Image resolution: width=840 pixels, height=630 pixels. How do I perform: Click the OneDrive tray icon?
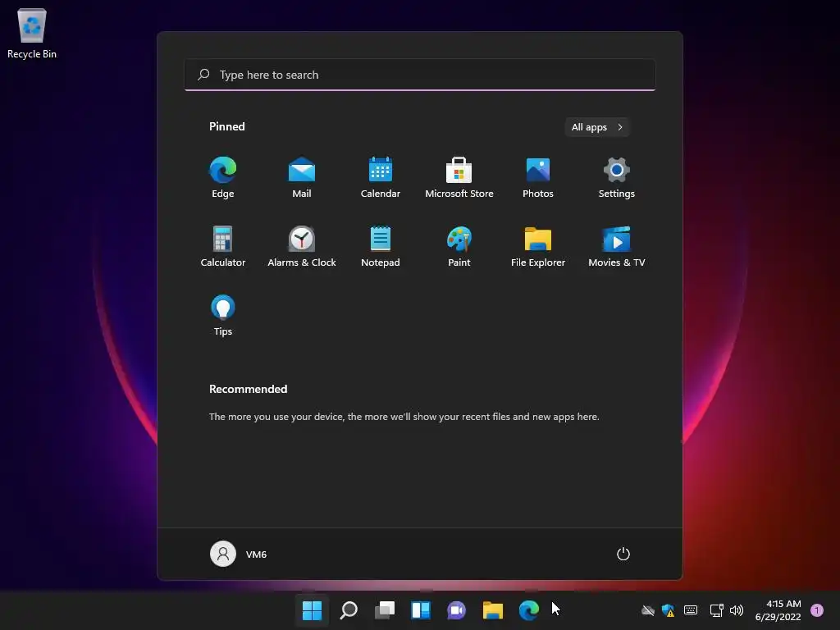(648, 610)
